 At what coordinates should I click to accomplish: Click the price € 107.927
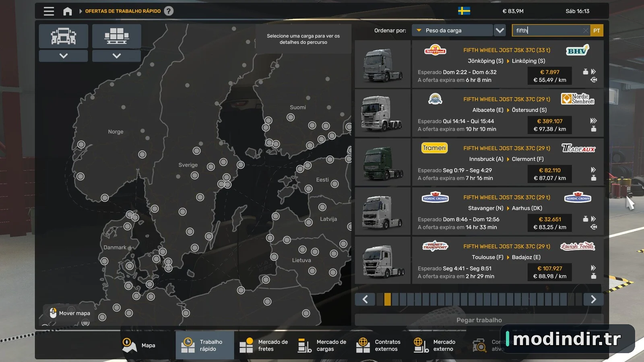pos(550,269)
